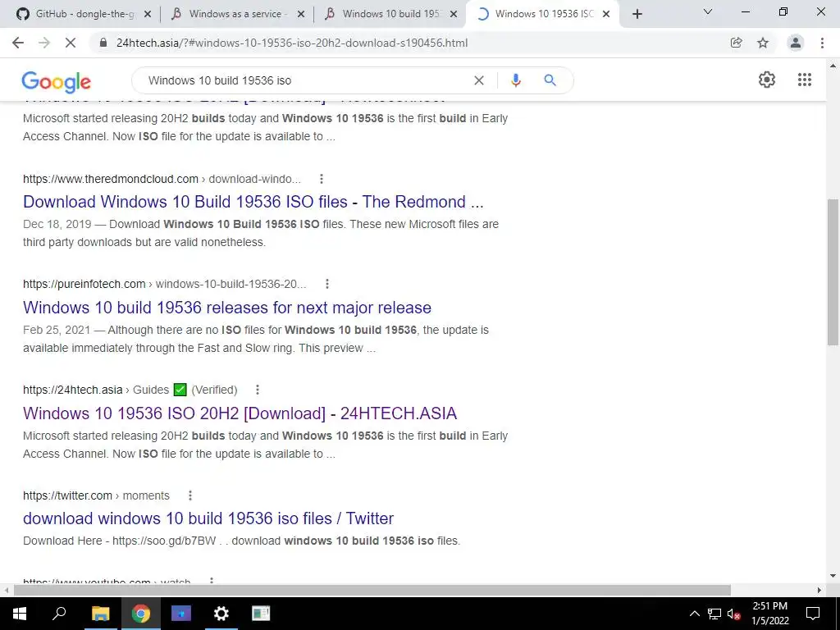Close the Windows 10 build 195 tab
This screenshot has height=630, width=840.
click(x=454, y=15)
